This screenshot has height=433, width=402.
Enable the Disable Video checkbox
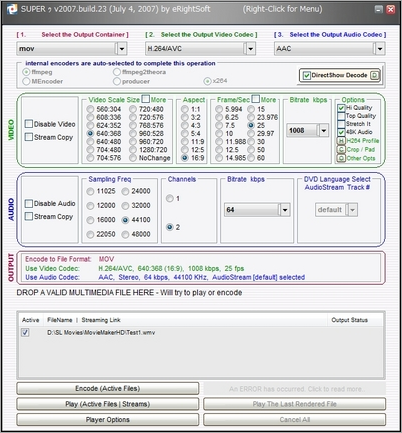29,124
